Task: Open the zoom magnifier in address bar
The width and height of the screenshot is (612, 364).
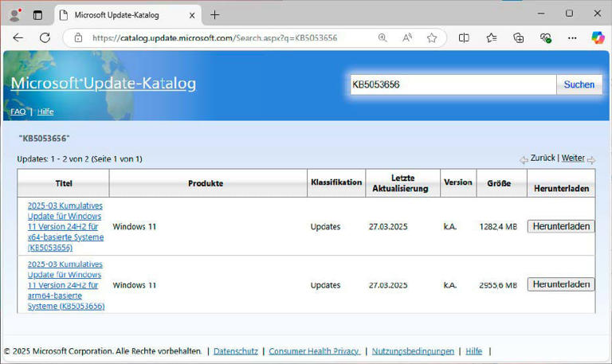Action: [382, 37]
